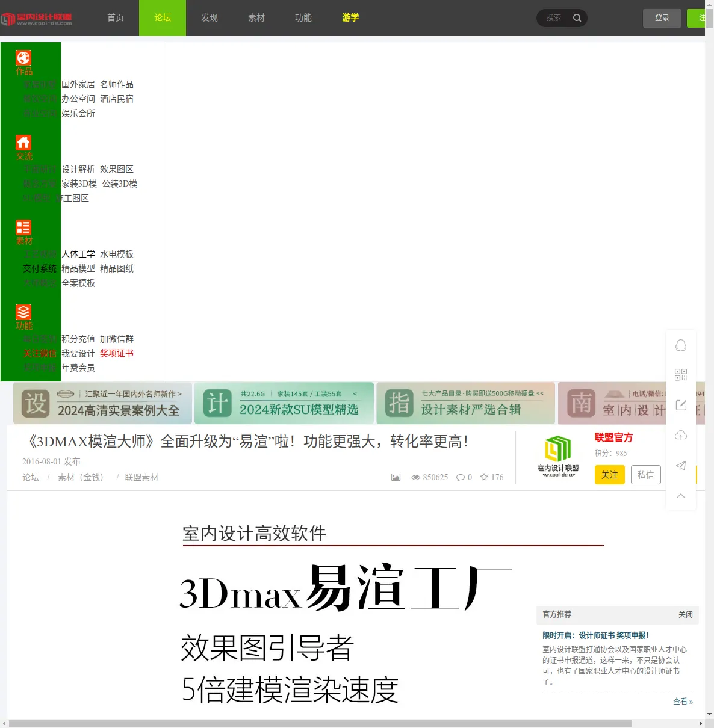Click the image icon beside view count
Image resolution: width=714 pixels, height=728 pixels.
click(396, 477)
